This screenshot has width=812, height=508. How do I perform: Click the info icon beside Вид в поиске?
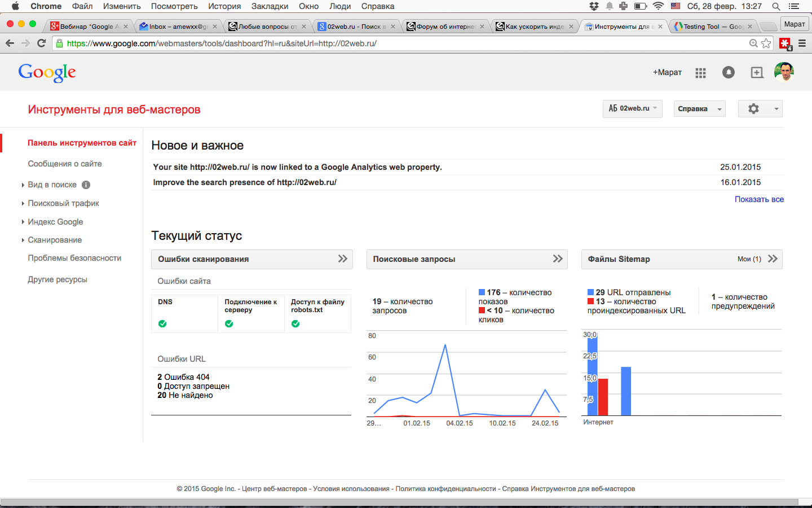(x=86, y=185)
